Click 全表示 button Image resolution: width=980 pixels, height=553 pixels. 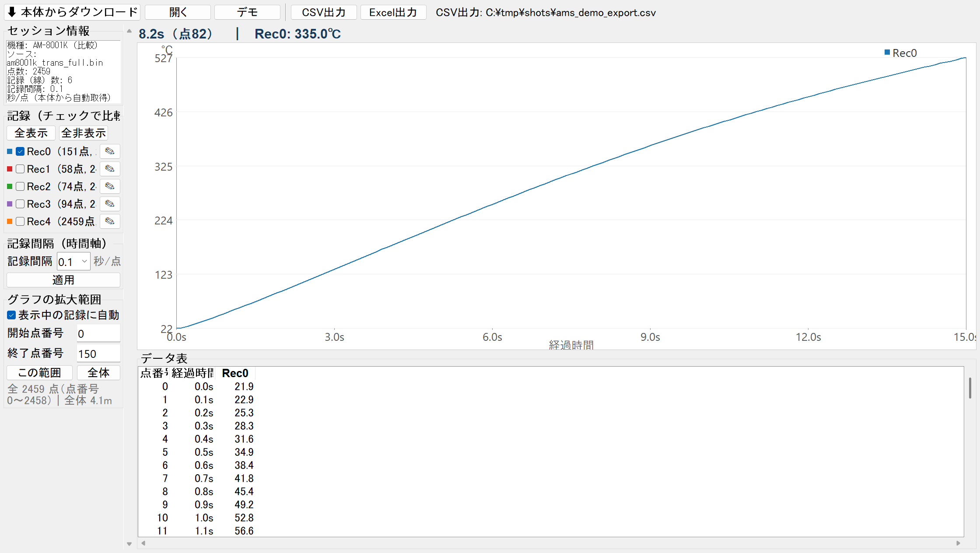click(31, 133)
